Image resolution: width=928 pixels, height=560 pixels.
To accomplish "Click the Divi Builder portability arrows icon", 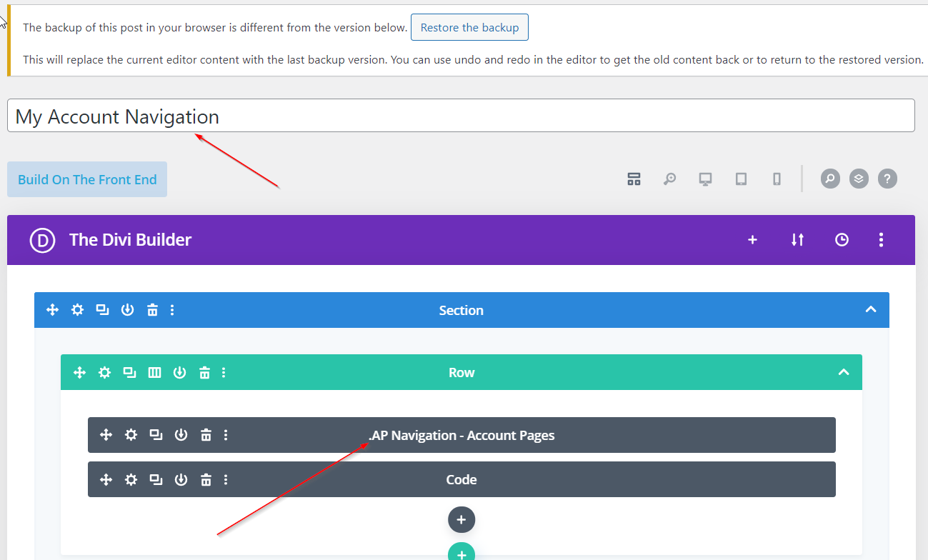I will click(797, 240).
